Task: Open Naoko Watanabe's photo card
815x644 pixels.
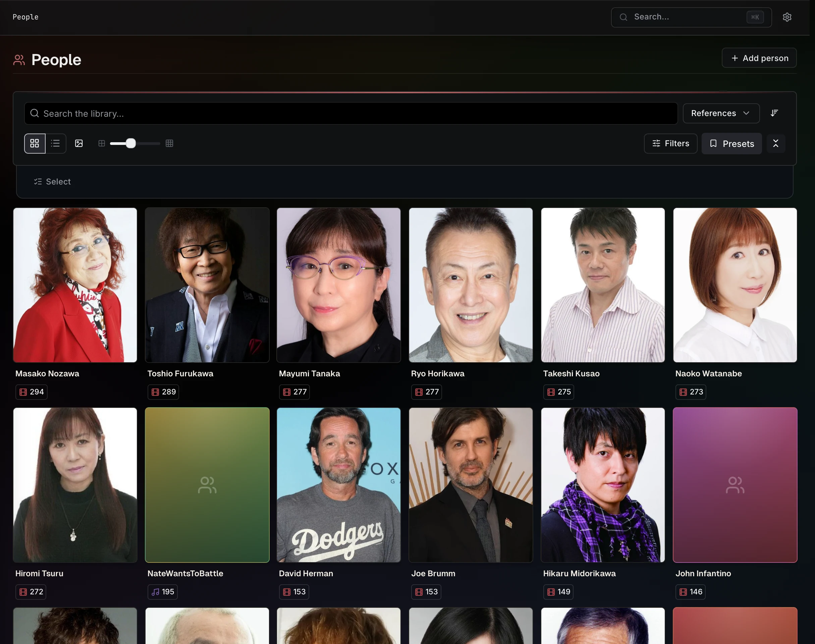Action: point(735,285)
